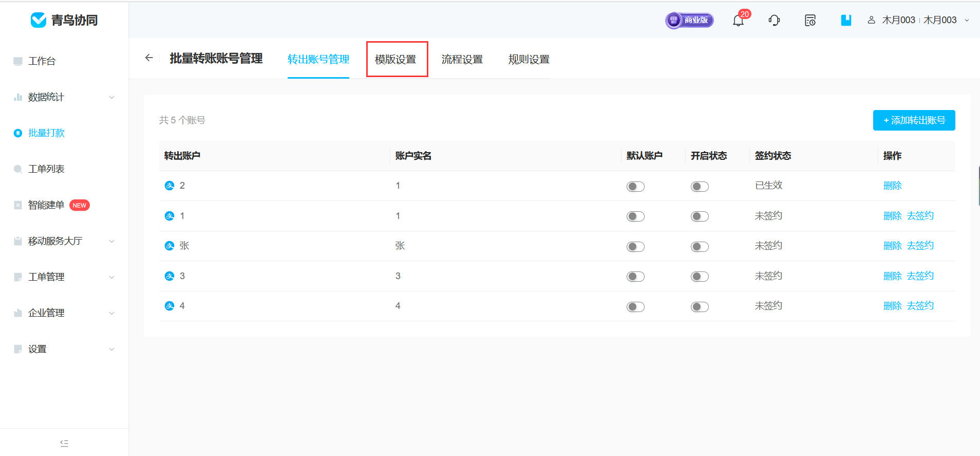
Task: Click the 转出账户 column header
Action: [182, 156]
